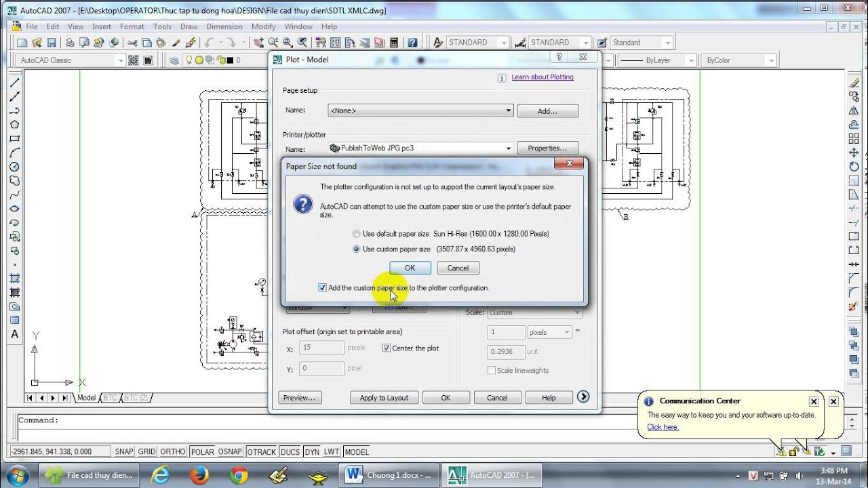Toggle Scale lineweights checkbox
Screen dimensions: 868x488
(492, 370)
